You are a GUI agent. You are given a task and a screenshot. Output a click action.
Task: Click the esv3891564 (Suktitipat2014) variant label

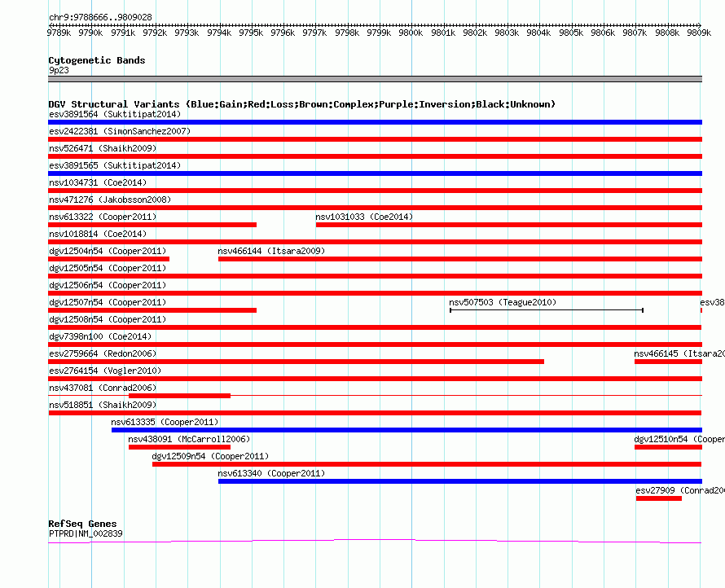pos(115,114)
